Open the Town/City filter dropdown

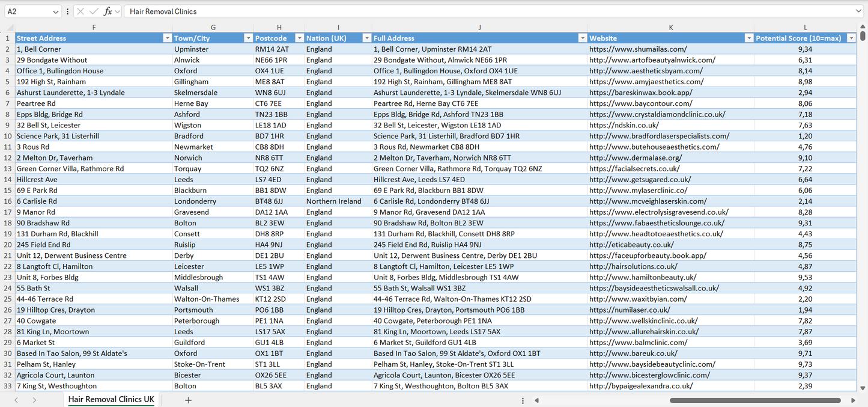[x=248, y=38]
